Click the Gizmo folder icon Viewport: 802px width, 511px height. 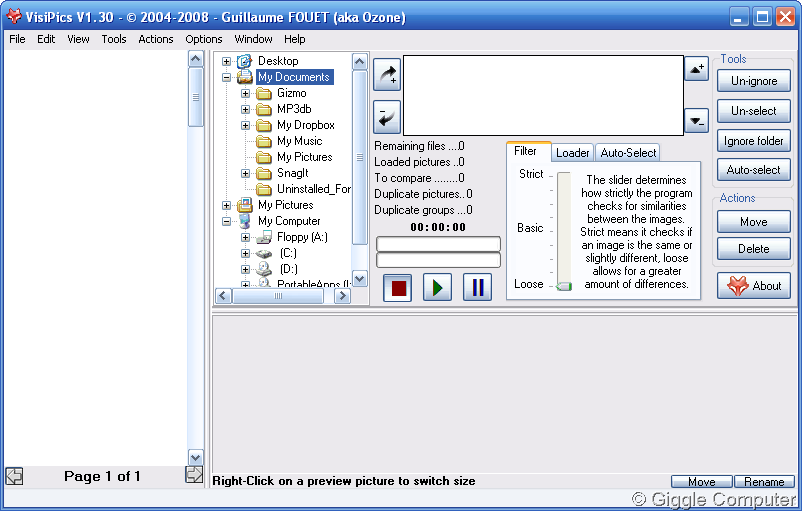pyautogui.click(x=264, y=94)
